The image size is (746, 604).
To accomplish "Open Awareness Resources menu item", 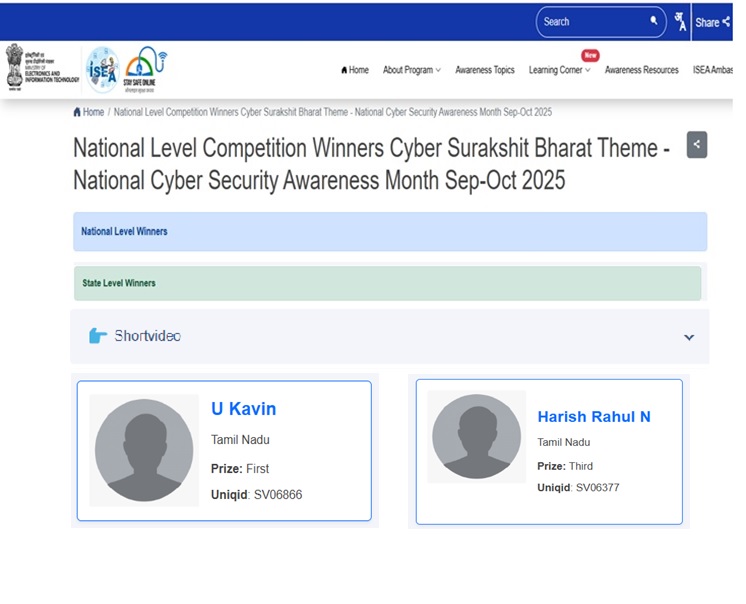I will [641, 70].
